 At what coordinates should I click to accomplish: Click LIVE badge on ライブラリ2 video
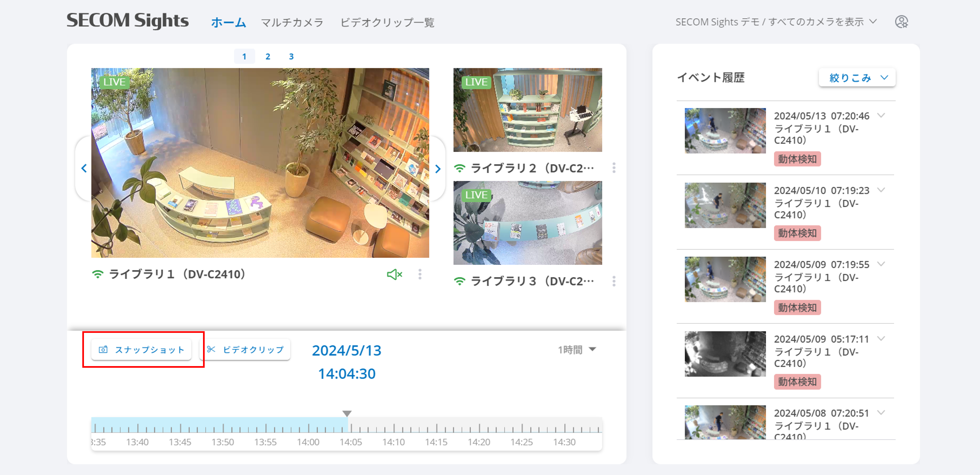(x=476, y=82)
